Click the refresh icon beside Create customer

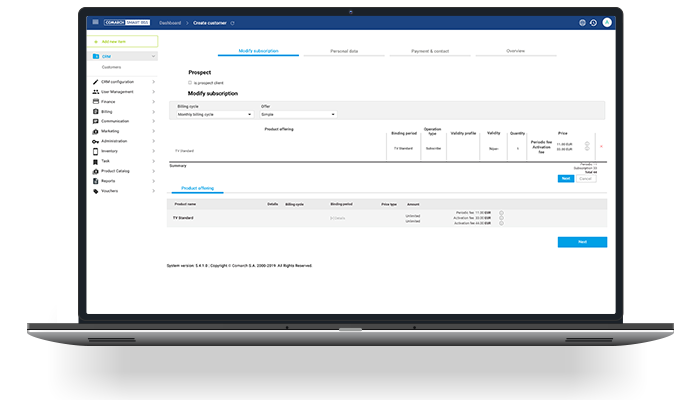click(x=233, y=22)
